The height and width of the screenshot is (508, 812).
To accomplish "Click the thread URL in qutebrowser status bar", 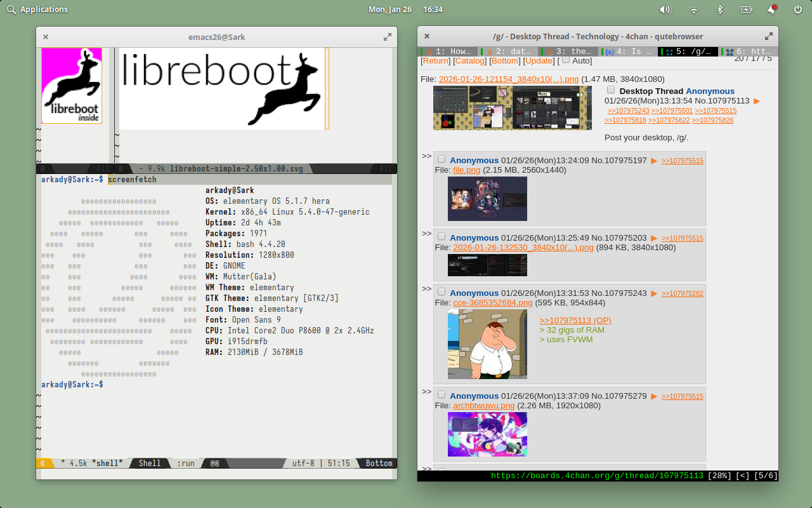I will [597, 476].
